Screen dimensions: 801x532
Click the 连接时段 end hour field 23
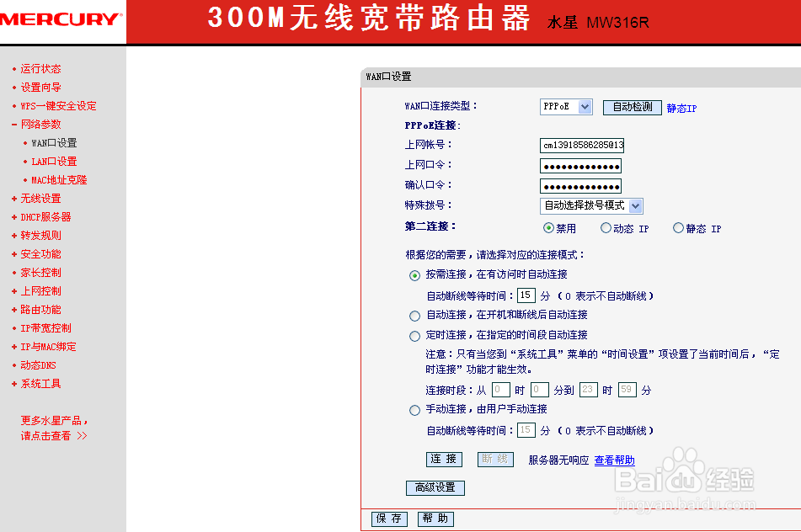point(589,390)
